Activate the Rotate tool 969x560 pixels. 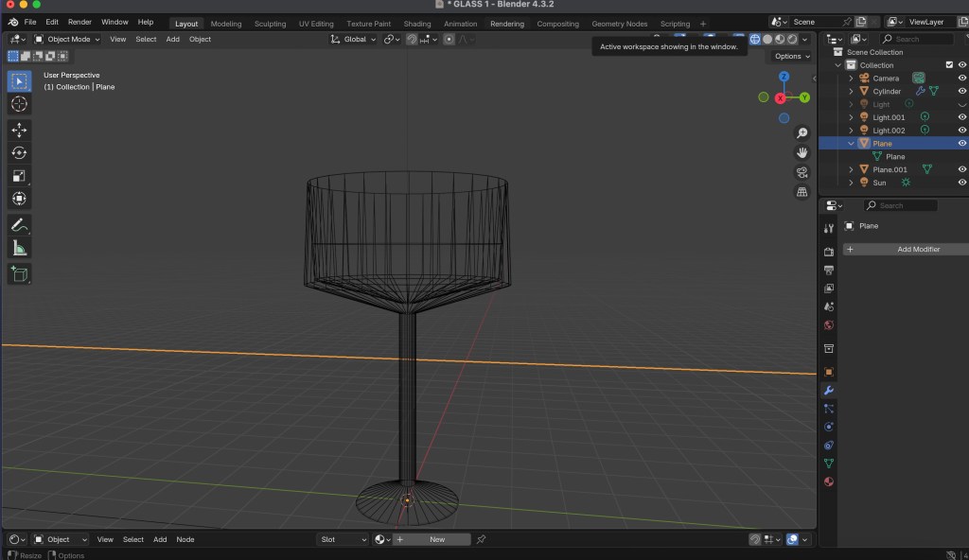(x=19, y=152)
